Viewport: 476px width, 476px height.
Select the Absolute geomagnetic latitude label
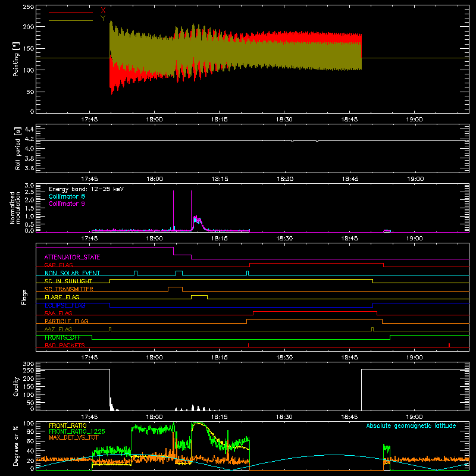point(411,425)
